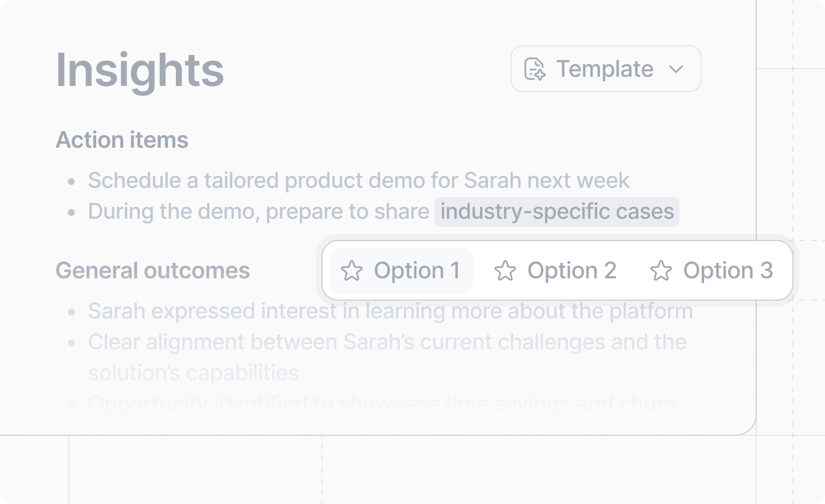Click the star icon beside Option 3
The image size is (825, 504).
[661, 271]
